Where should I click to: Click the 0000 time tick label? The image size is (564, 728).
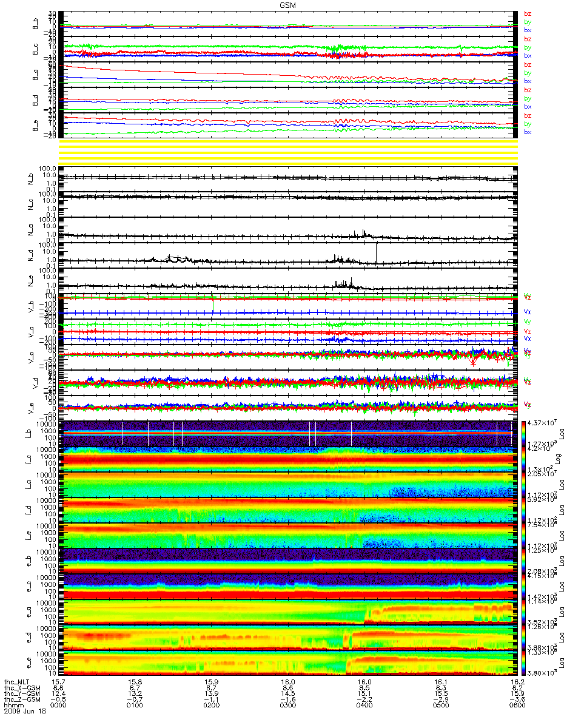point(58,705)
